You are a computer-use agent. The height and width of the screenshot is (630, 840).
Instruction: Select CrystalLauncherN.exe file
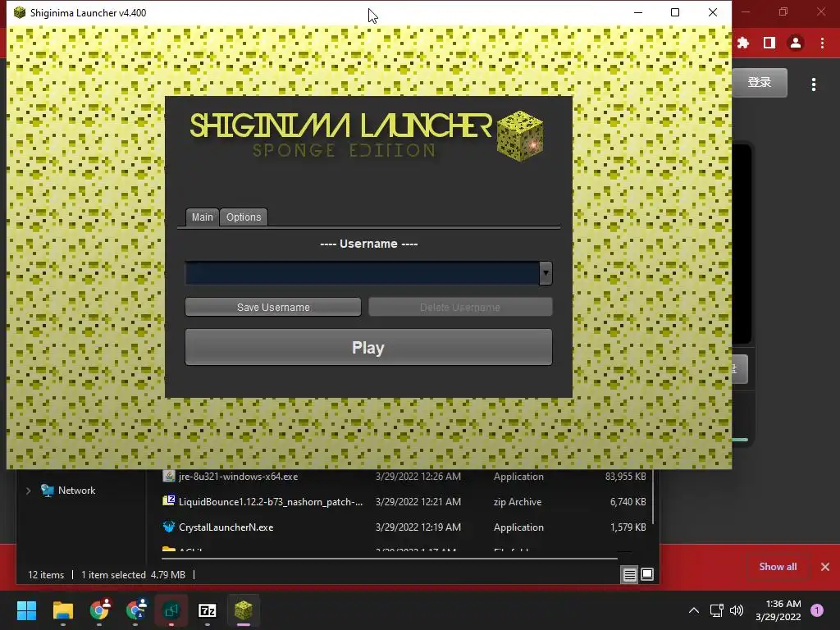(x=226, y=527)
